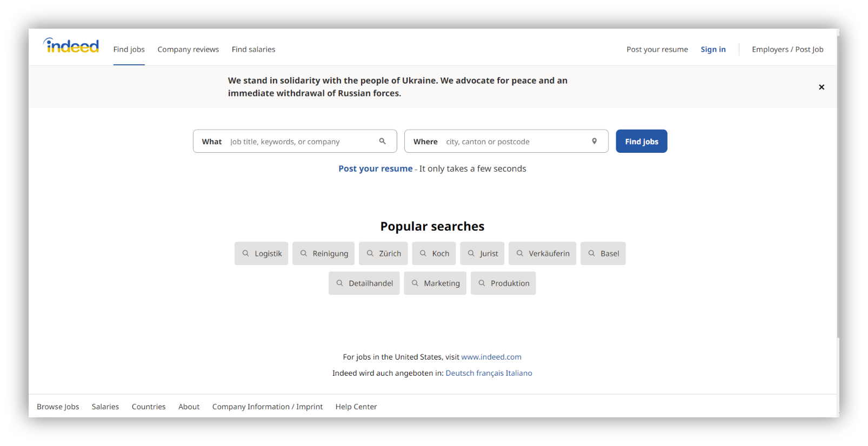868x446 pixels.
Task: Click the search icon on Marketing chip
Action: coord(415,283)
